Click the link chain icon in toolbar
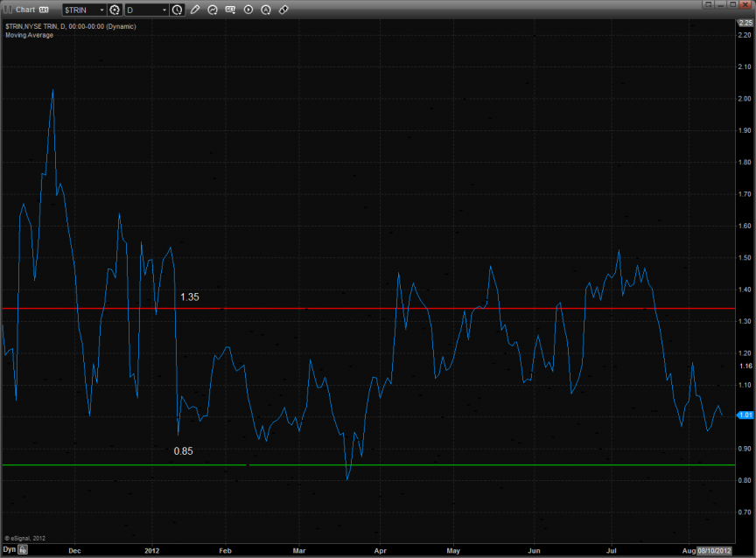 pos(283,10)
